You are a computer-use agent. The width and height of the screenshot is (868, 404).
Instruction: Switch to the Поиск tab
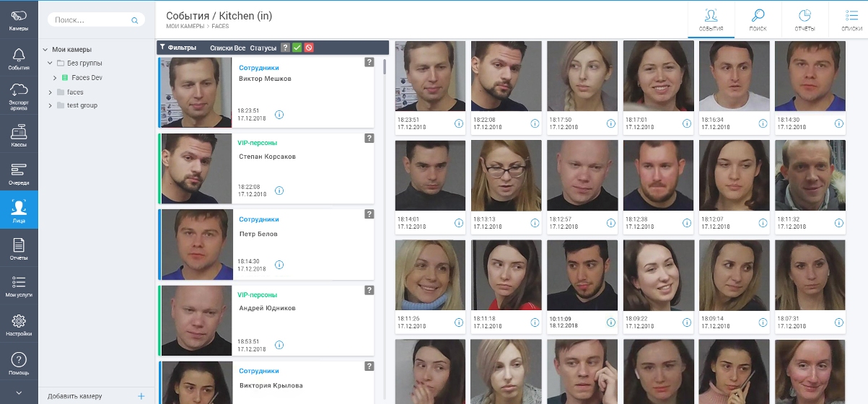tap(758, 19)
